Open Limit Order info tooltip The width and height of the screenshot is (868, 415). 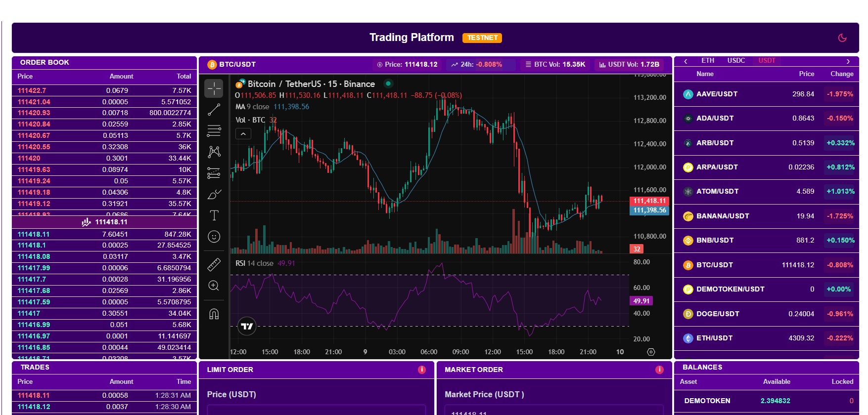[421, 370]
